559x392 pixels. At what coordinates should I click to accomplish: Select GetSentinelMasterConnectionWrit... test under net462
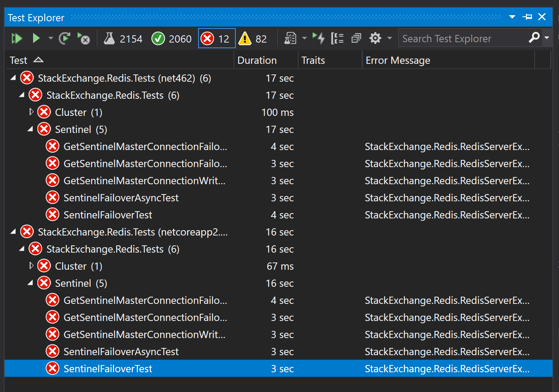coord(278,181)
